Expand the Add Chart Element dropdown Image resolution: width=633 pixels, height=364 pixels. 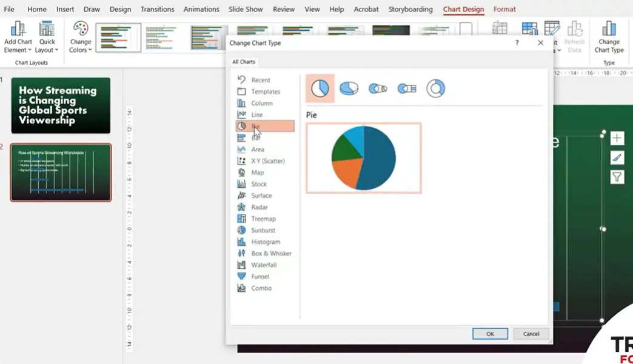pyautogui.click(x=18, y=38)
